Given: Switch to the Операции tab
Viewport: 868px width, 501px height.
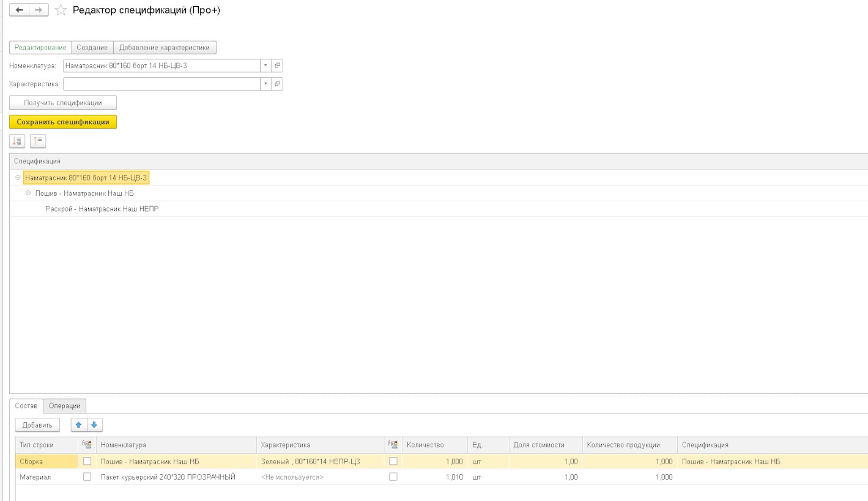Looking at the screenshot, I should pyautogui.click(x=64, y=406).
